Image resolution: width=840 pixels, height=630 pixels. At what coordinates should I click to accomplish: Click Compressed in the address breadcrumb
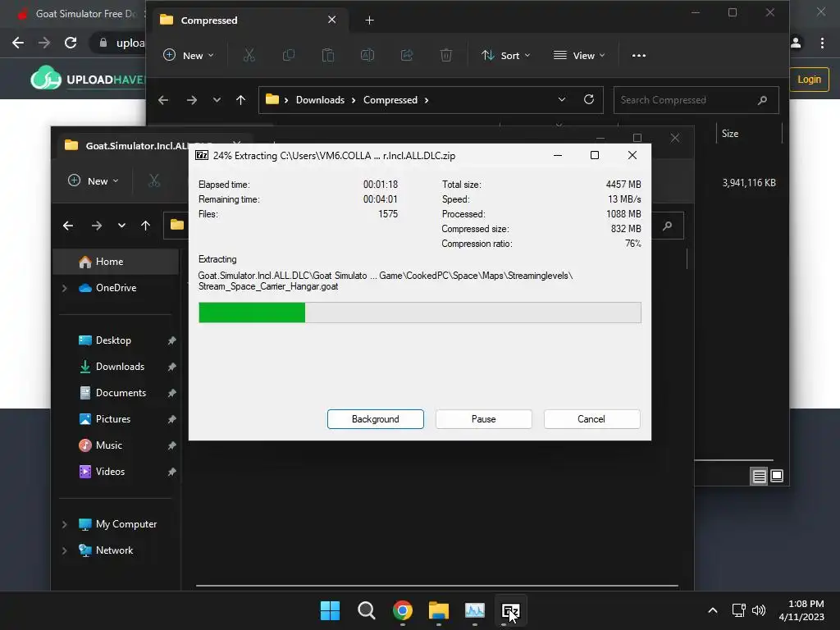coord(390,99)
